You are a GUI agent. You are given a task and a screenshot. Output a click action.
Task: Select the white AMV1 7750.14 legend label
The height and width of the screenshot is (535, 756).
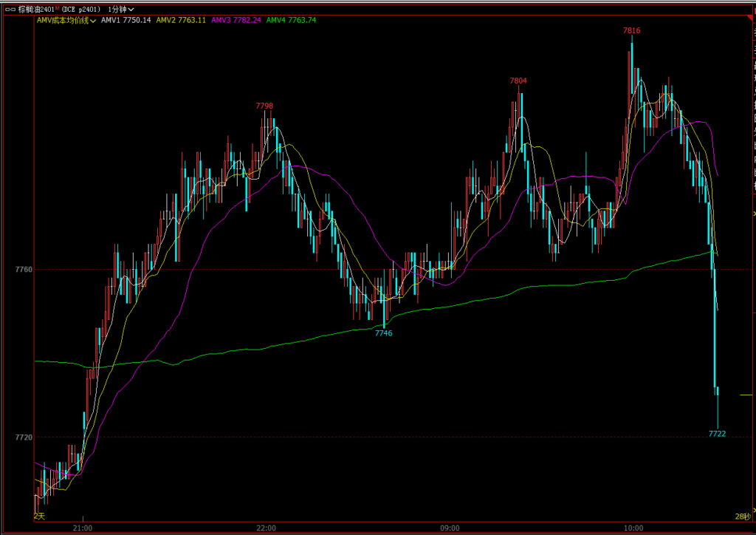click(x=126, y=20)
